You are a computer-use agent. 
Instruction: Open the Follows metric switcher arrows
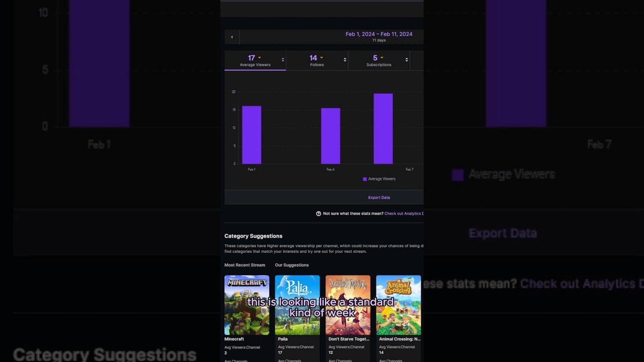[x=345, y=60]
